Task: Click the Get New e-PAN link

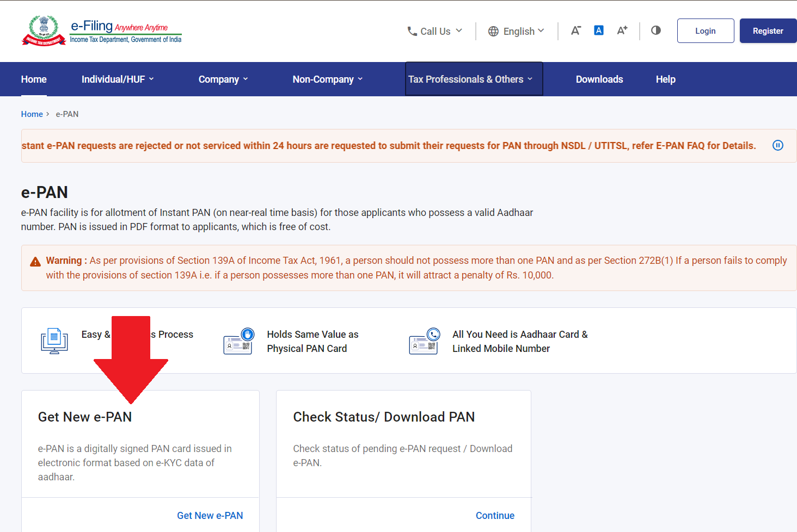Action: click(x=210, y=516)
